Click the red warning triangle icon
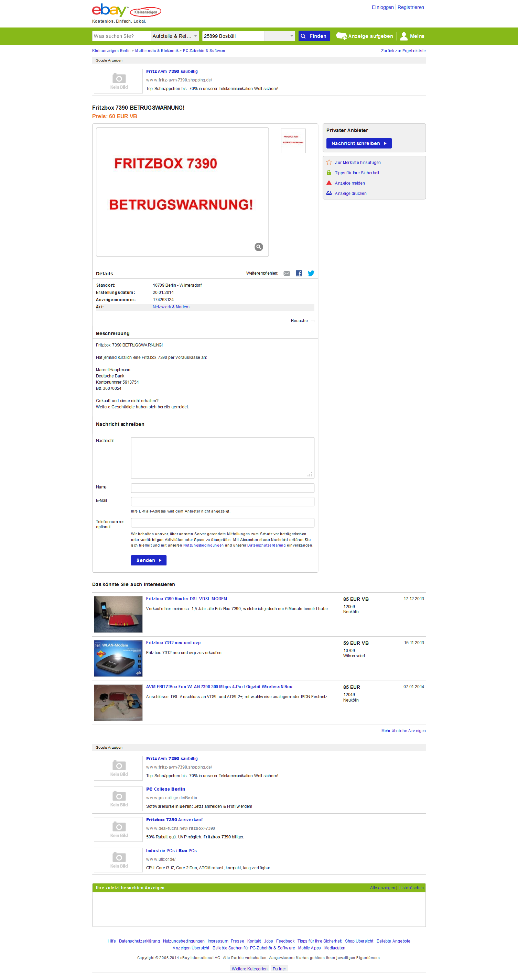The width and height of the screenshot is (518, 980). (329, 183)
